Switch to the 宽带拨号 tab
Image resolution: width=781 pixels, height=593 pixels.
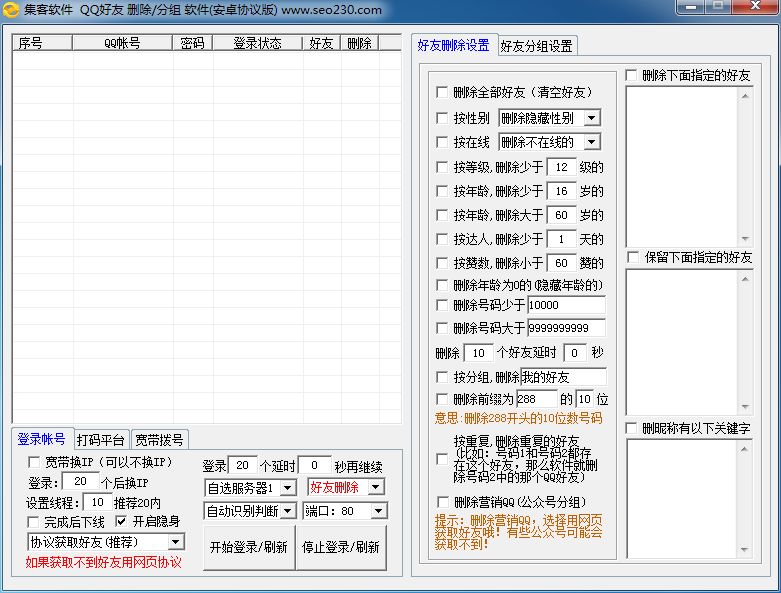[160, 440]
